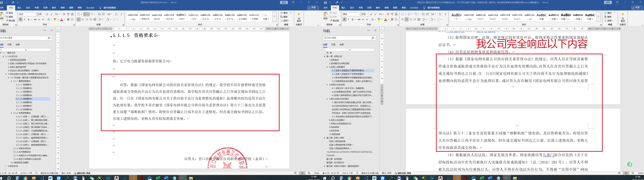
Task: Align text right in the right Word window
Action: 410,20
